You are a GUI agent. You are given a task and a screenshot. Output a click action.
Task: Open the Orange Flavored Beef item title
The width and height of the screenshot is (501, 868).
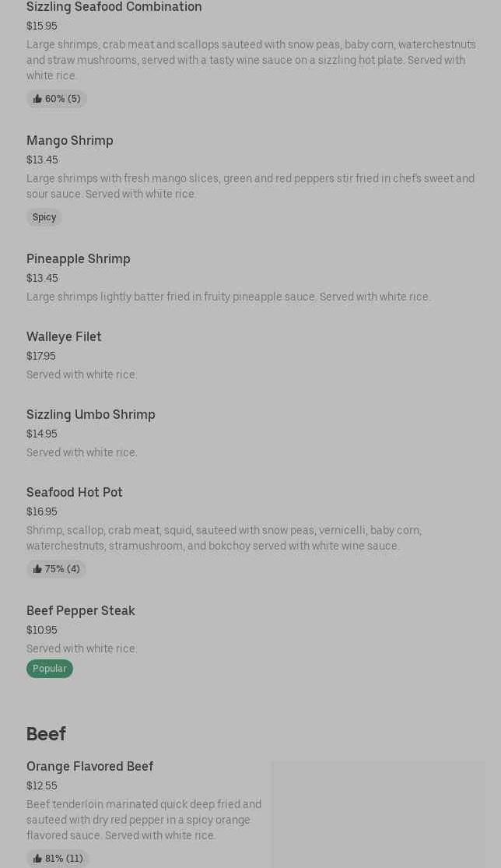90,766
